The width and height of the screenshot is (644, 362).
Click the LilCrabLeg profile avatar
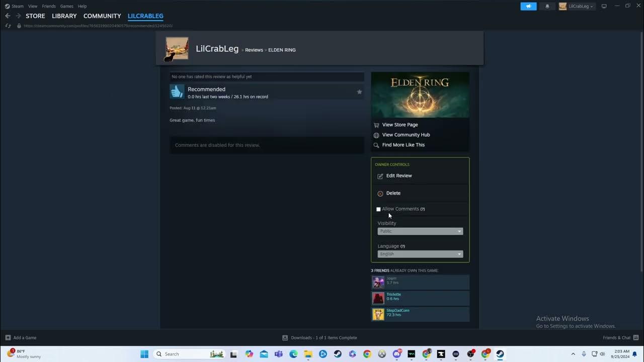point(177,49)
